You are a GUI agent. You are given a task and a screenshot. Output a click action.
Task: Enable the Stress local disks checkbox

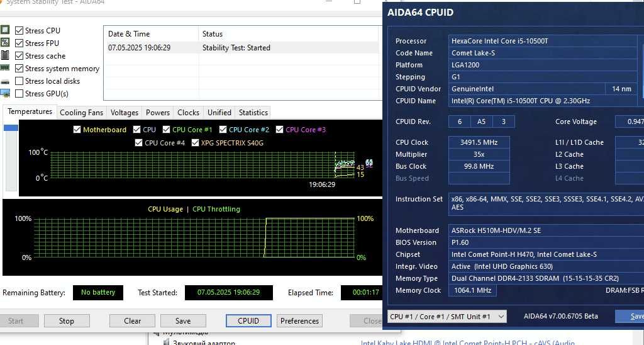[x=19, y=81]
